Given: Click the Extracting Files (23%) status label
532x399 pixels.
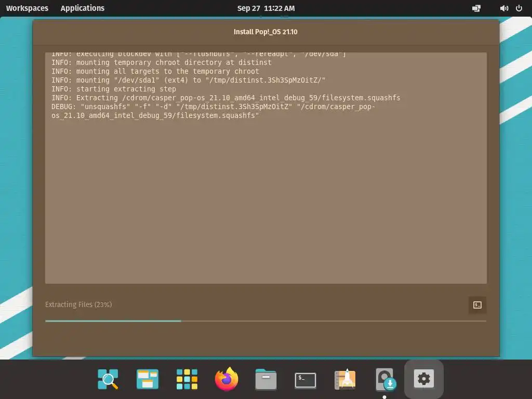Looking at the screenshot, I should tap(78, 304).
